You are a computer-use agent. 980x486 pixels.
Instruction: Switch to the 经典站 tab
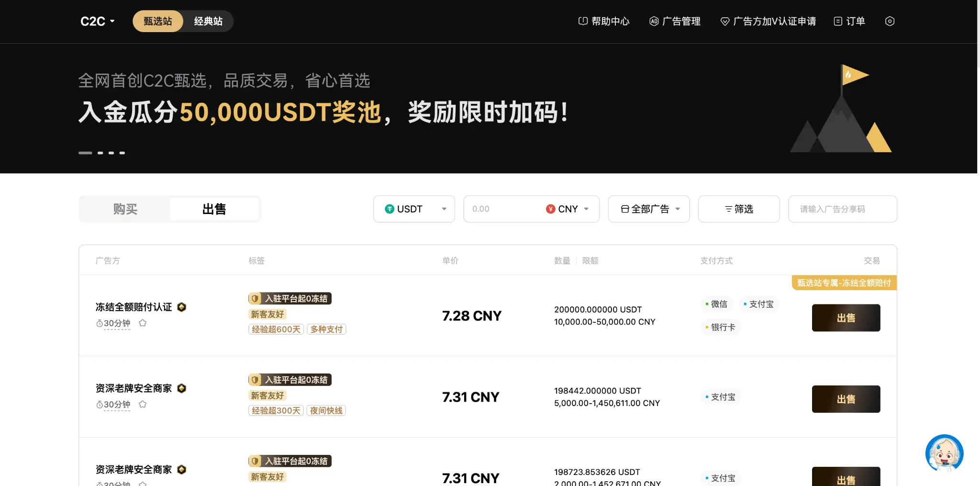(208, 21)
